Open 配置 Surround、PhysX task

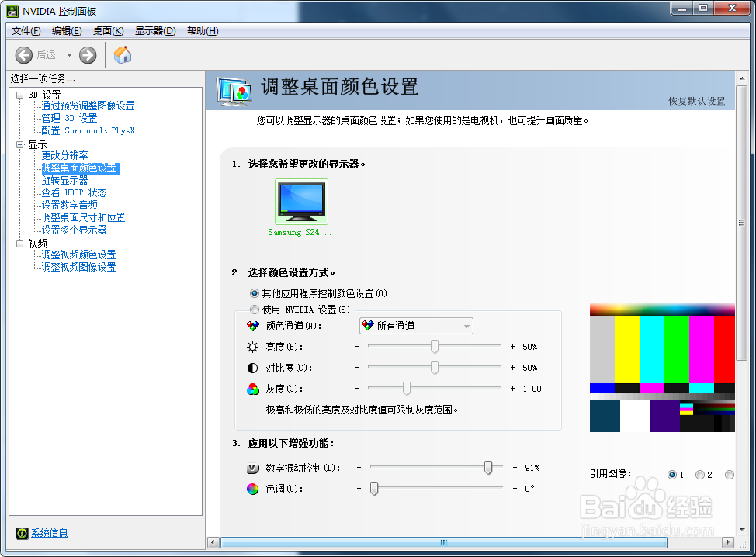pos(88,130)
